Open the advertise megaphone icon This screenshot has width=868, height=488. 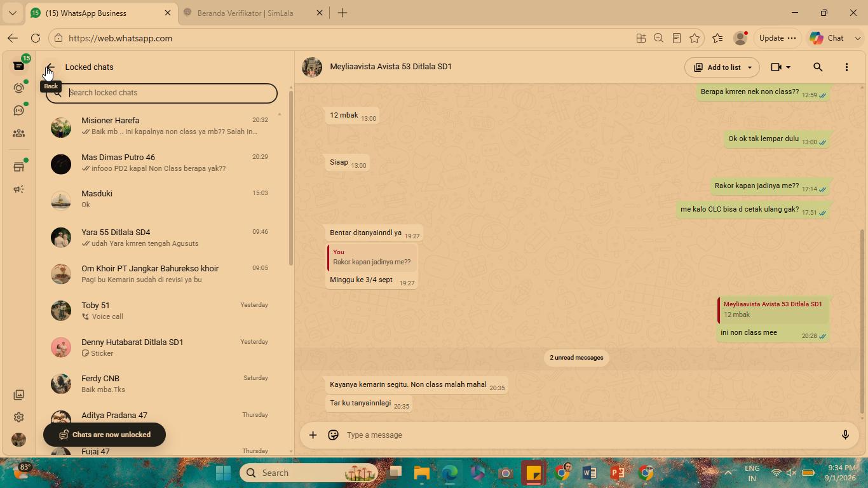pyautogui.click(x=18, y=189)
